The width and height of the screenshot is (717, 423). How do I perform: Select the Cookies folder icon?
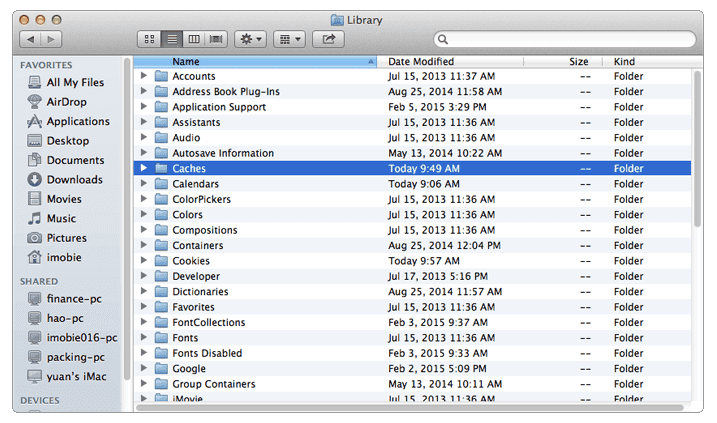(x=161, y=261)
